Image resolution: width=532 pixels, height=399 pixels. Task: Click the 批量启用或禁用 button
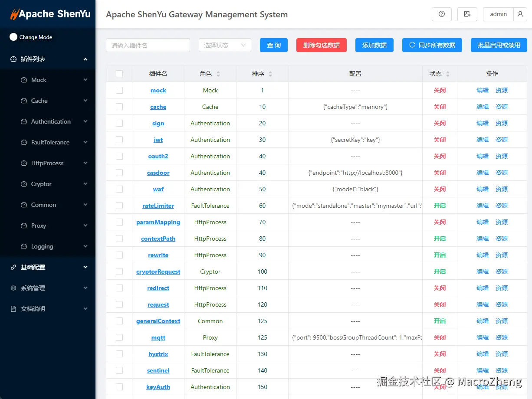coord(499,45)
